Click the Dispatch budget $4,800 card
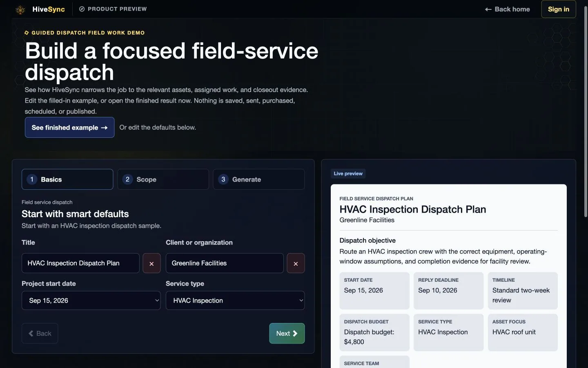This screenshot has height=368, width=588. coord(374,332)
